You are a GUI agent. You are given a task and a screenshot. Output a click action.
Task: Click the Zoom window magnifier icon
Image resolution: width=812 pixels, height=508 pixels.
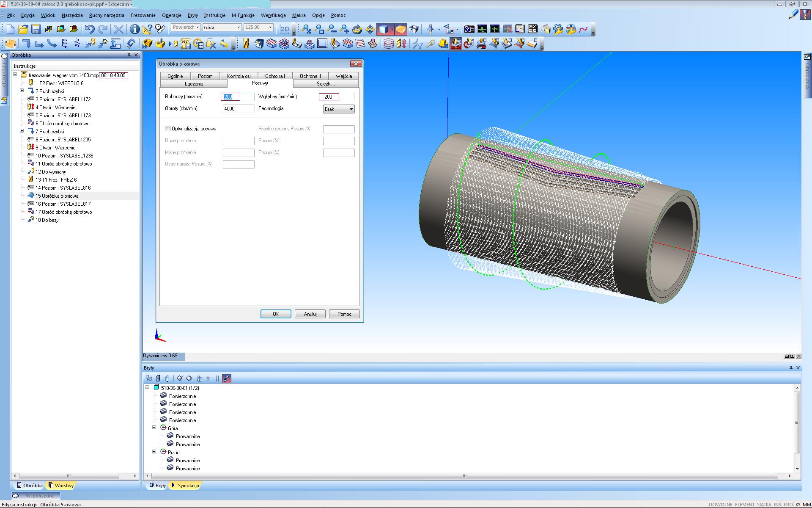319,29
